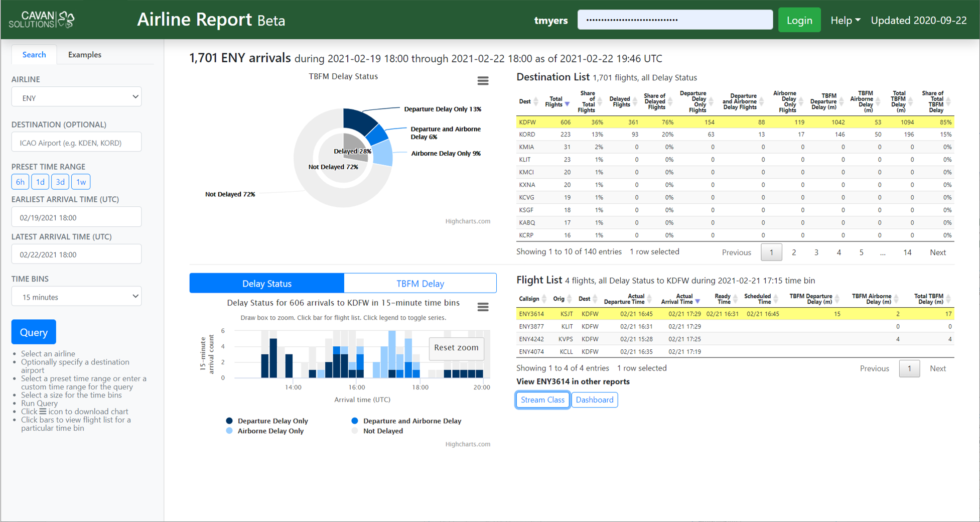Click the Destination ICAO Airport input field

coord(76,143)
